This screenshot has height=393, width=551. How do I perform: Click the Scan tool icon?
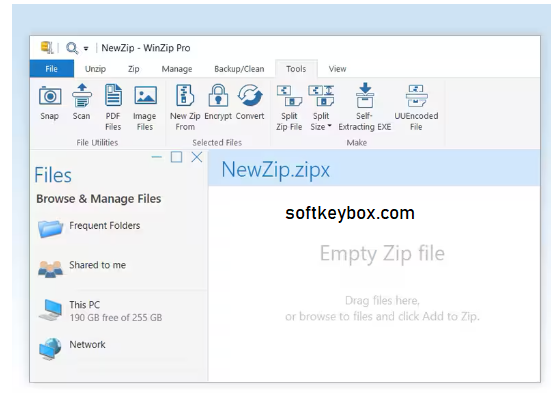click(82, 95)
